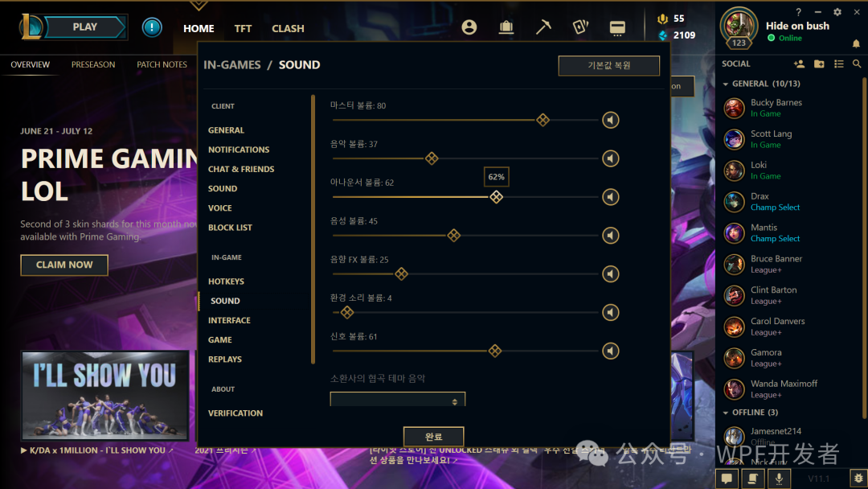The image size is (868, 489).
Task: Open the I'll Show You video thumbnail
Action: 105,396
